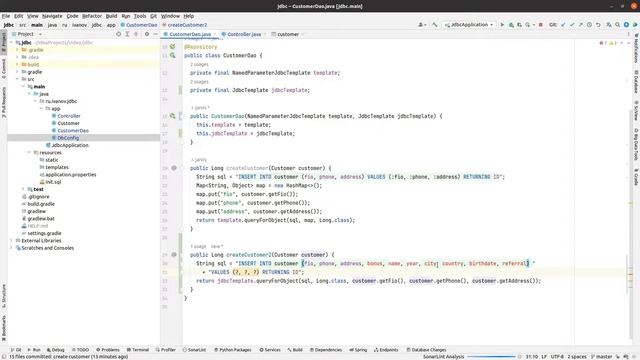The width and height of the screenshot is (640, 360).
Task: Collapse all icon in Project panel header
Action: point(136,34)
